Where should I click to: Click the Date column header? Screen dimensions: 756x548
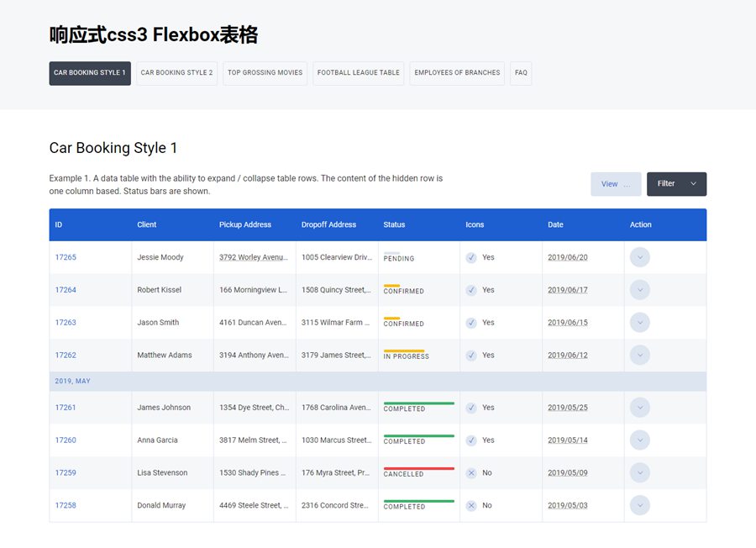(x=555, y=225)
